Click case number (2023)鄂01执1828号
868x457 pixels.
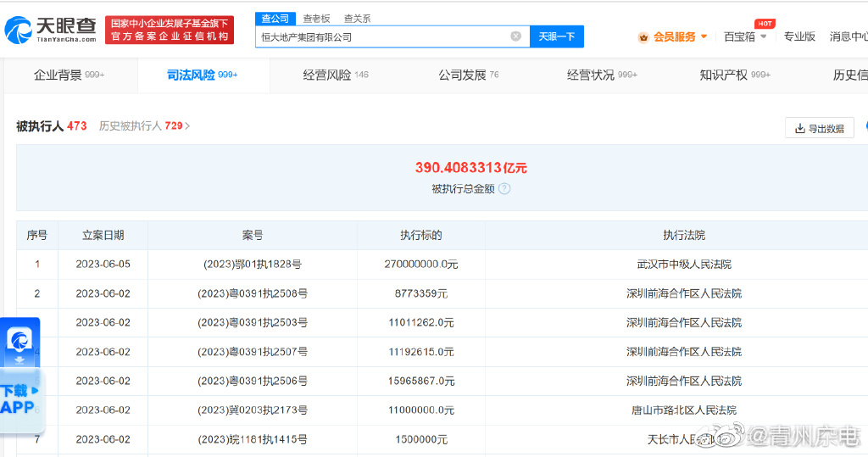point(253,265)
